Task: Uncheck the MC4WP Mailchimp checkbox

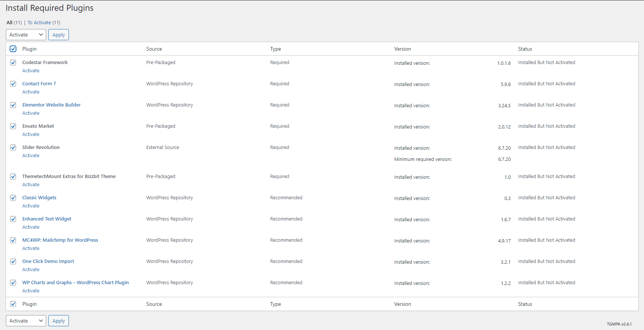Action: pyautogui.click(x=13, y=240)
